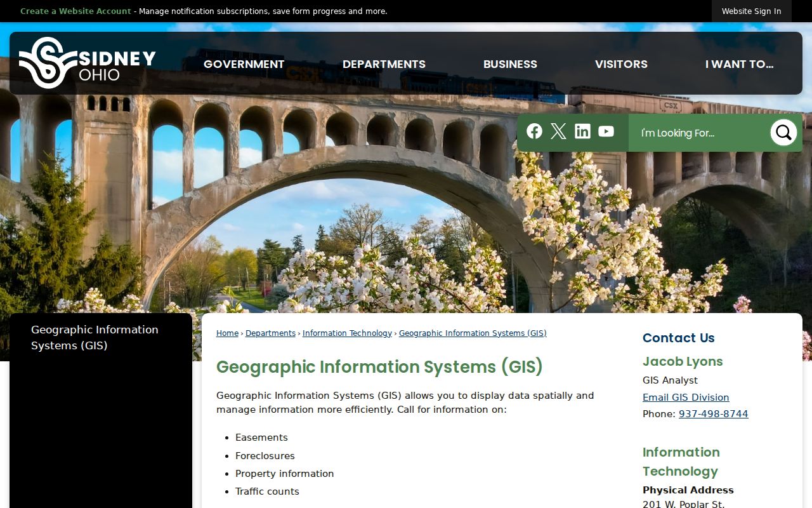
Task: Open the Facebook social icon
Action: (535, 131)
